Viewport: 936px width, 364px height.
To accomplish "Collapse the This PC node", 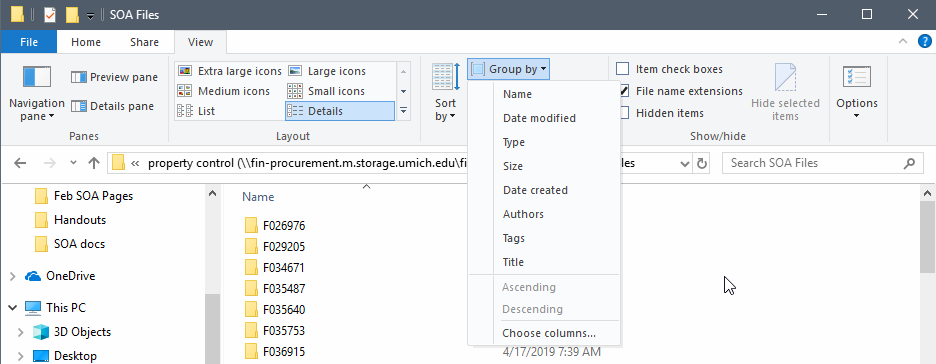I will [x=13, y=308].
